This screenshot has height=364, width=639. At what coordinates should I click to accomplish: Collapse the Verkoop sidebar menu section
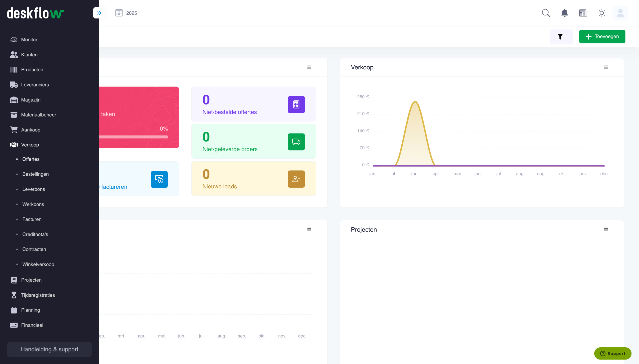coord(30,145)
